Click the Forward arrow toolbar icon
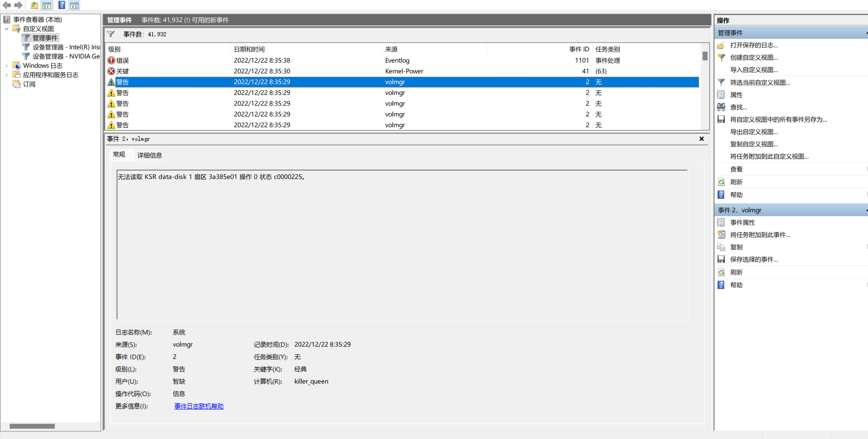 (18, 5)
